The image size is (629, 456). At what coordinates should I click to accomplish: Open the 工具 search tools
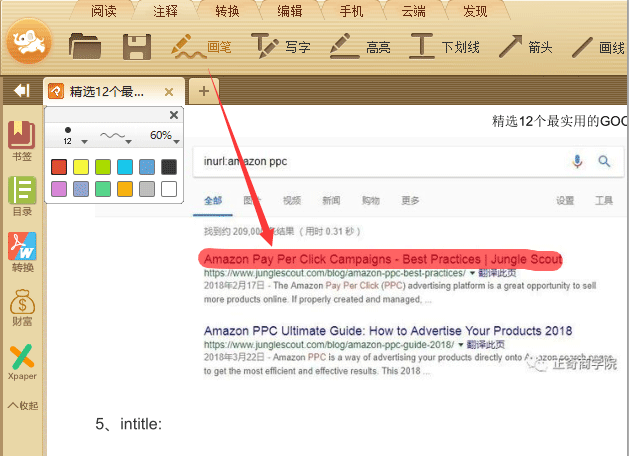click(x=604, y=200)
